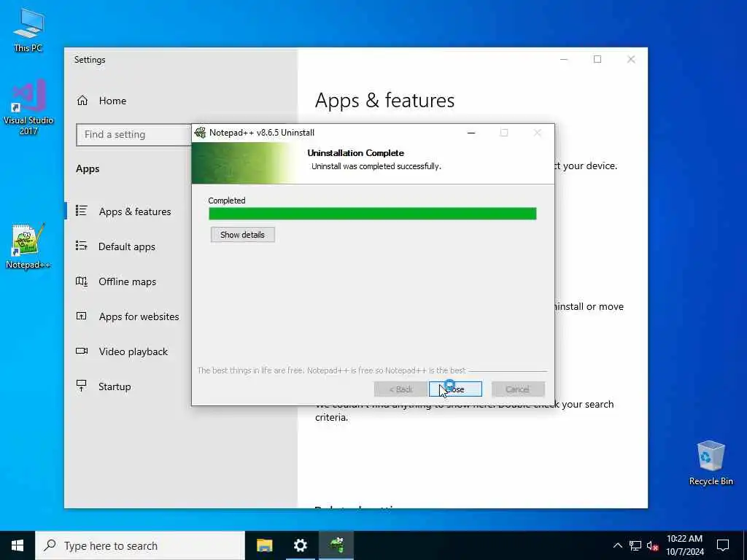Open the clock and date flyout
The image size is (747, 560).
(x=684, y=545)
